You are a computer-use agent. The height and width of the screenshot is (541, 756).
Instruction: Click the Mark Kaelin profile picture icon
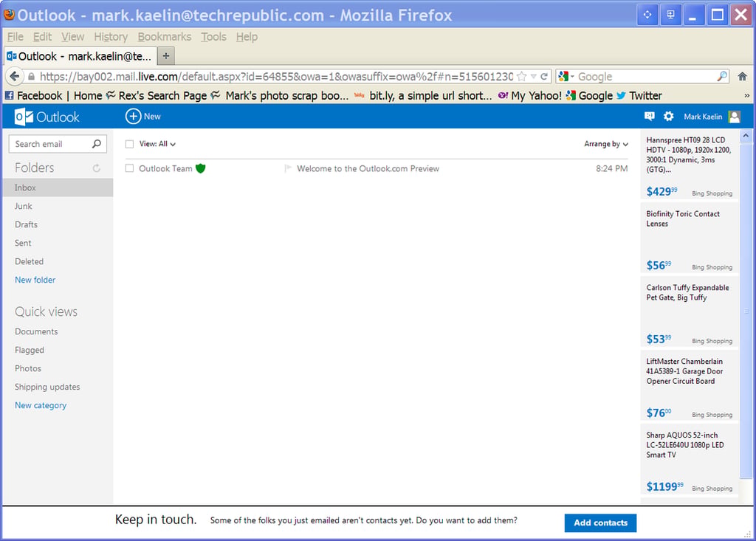pos(735,117)
